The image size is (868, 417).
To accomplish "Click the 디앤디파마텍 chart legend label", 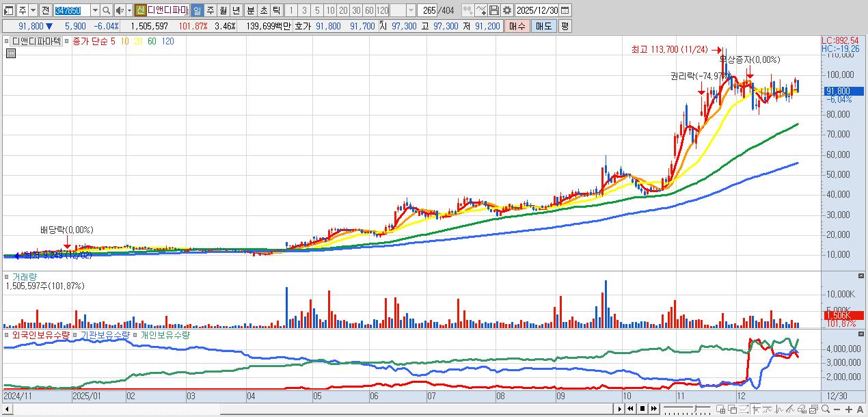I will [36, 41].
